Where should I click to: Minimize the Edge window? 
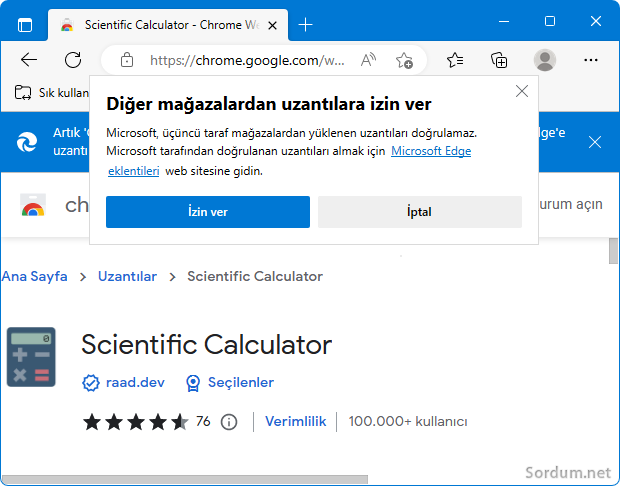[x=504, y=21]
